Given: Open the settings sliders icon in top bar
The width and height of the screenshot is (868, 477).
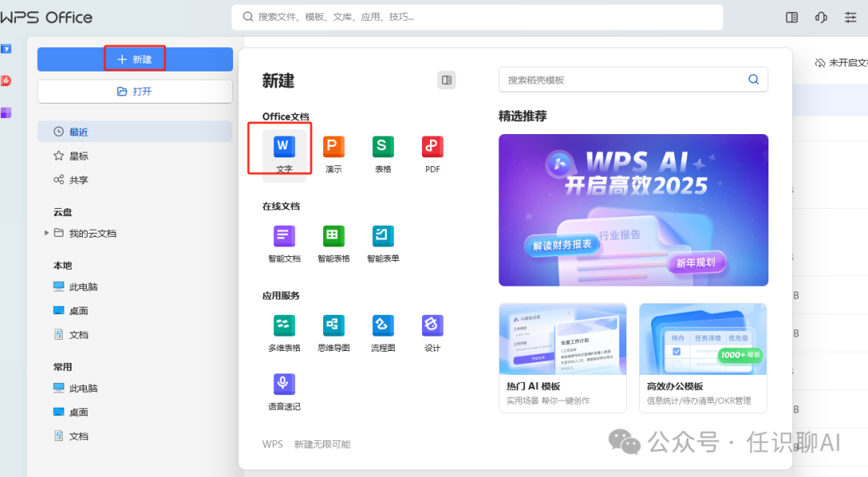Looking at the screenshot, I should point(850,17).
